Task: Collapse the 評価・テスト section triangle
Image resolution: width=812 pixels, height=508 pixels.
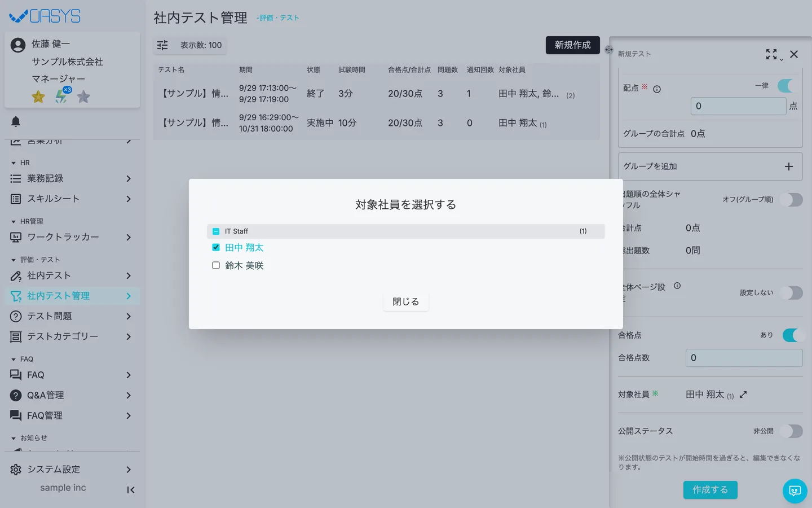Action: click(14, 260)
